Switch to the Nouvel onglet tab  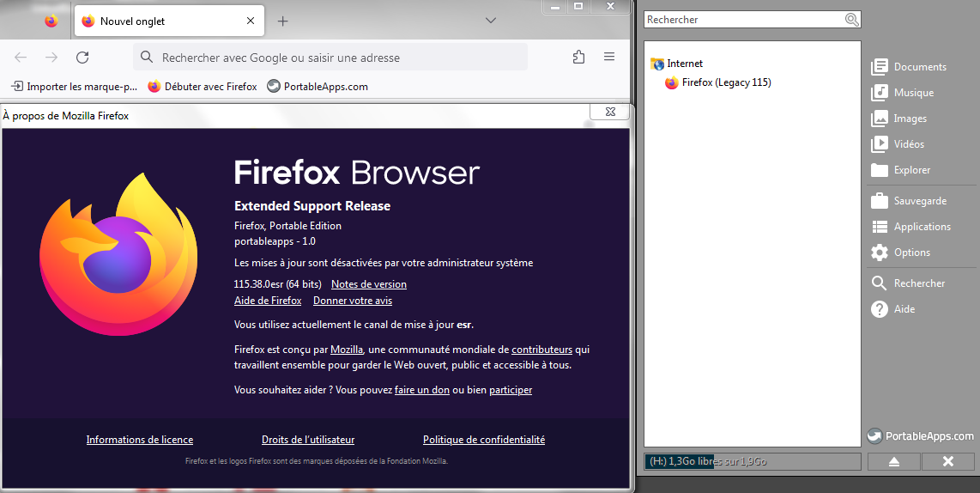pos(169,21)
